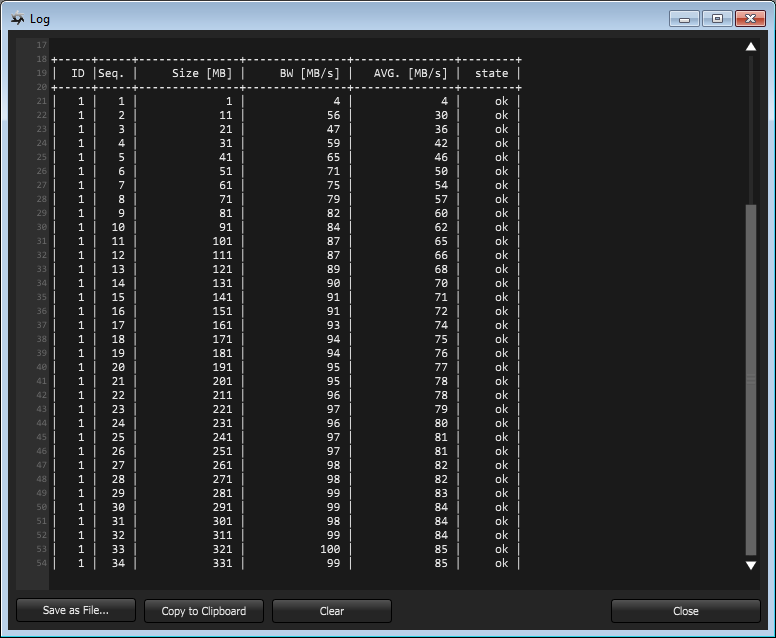Click size value 151 in sequence 16 row

click(222, 311)
